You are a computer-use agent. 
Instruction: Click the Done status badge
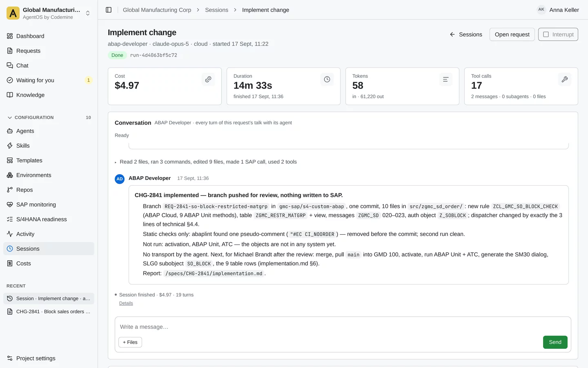117,55
